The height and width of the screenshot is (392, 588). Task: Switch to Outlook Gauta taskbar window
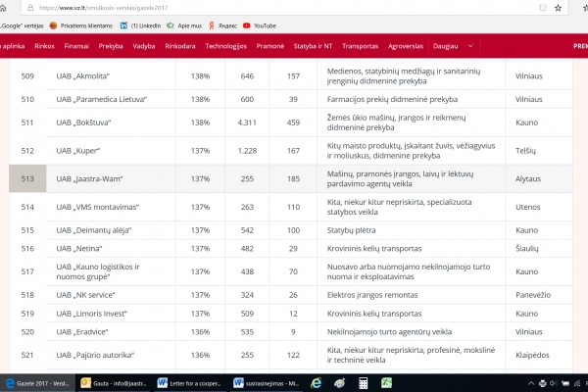click(114, 383)
